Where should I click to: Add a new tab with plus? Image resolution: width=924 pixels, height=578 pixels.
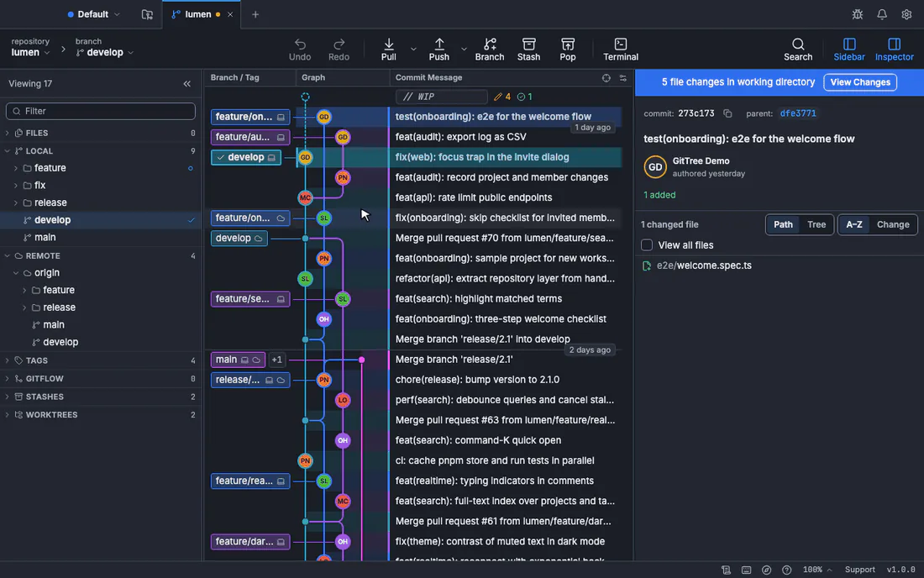(x=255, y=14)
